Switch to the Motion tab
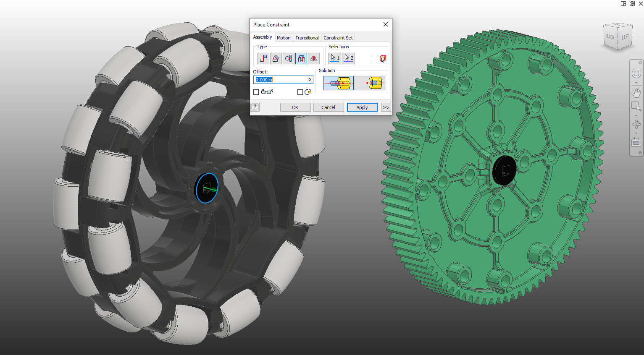The width and height of the screenshot is (644, 355). click(x=284, y=38)
